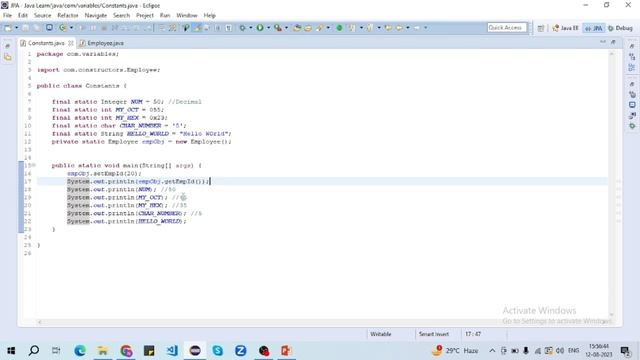Switch to the Java EE perspective
The image size is (640, 360).
coord(565,28)
